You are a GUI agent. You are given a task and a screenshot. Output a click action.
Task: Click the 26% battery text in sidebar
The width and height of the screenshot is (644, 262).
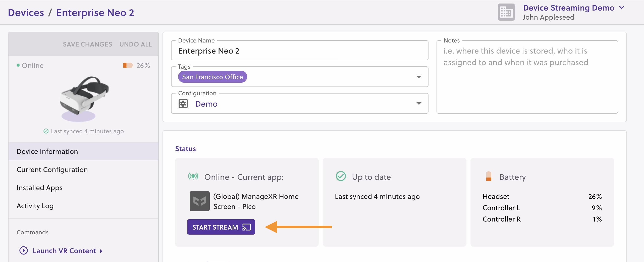click(x=143, y=66)
